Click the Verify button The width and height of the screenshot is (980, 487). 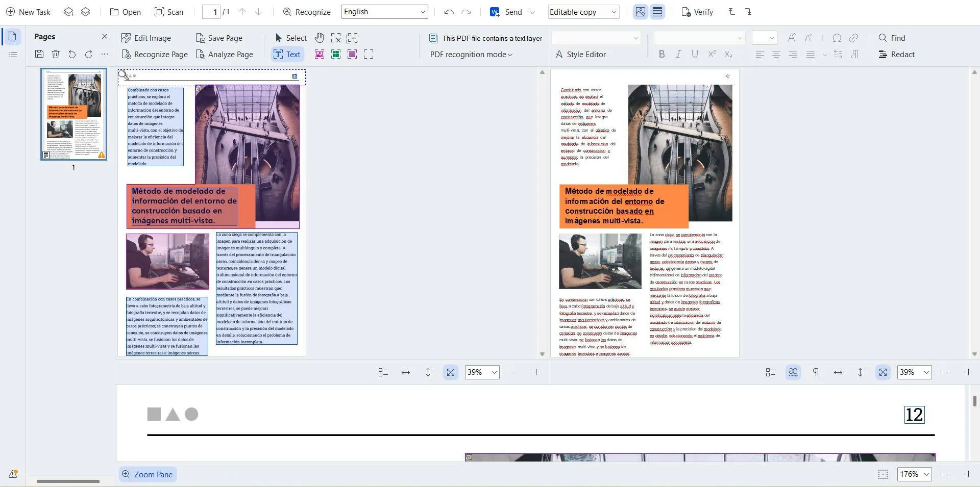pos(697,12)
